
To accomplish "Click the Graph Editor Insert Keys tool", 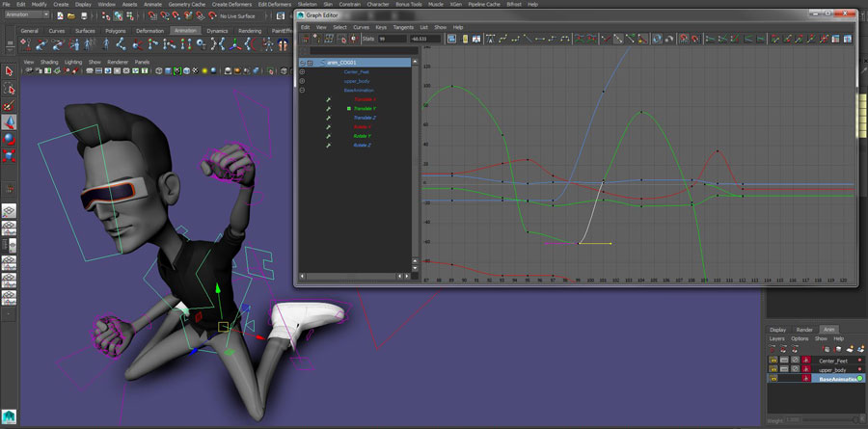I will 316,39.
